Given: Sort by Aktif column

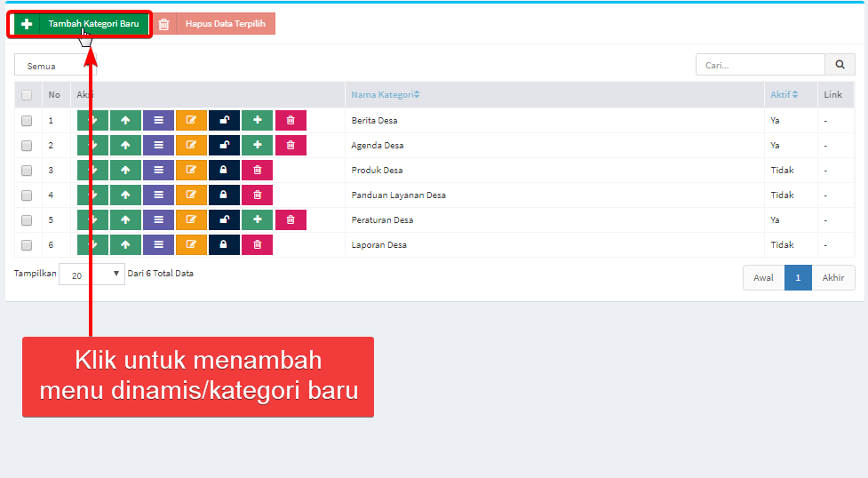Looking at the screenshot, I should [784, 95].
